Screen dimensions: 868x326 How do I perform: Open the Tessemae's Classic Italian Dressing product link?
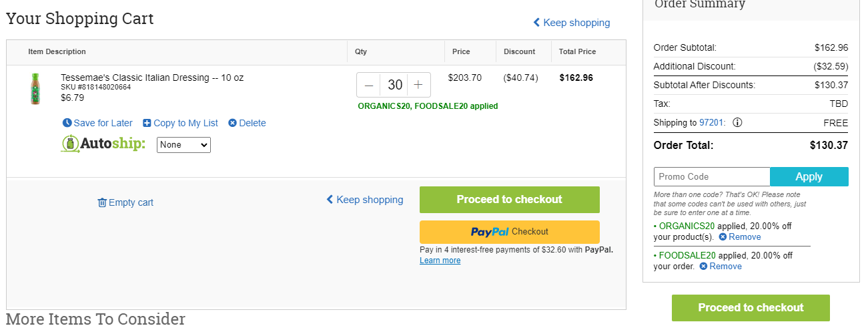pyautogui.click(x=152, y=77)
